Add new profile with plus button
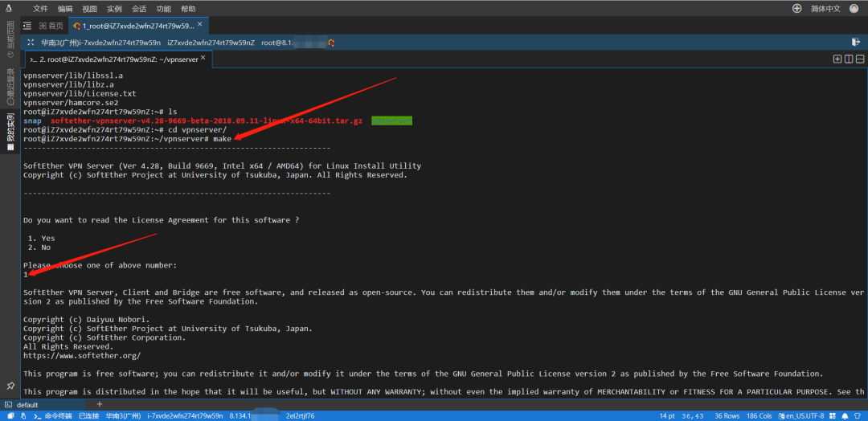Screen dimensions: 868x421 tap(100, 404)
